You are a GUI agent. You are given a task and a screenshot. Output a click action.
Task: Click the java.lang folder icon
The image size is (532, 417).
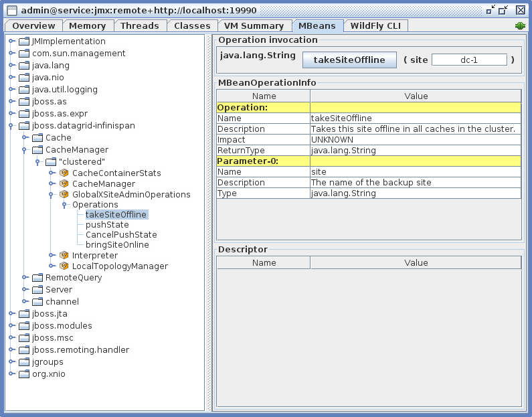[23, 66]
